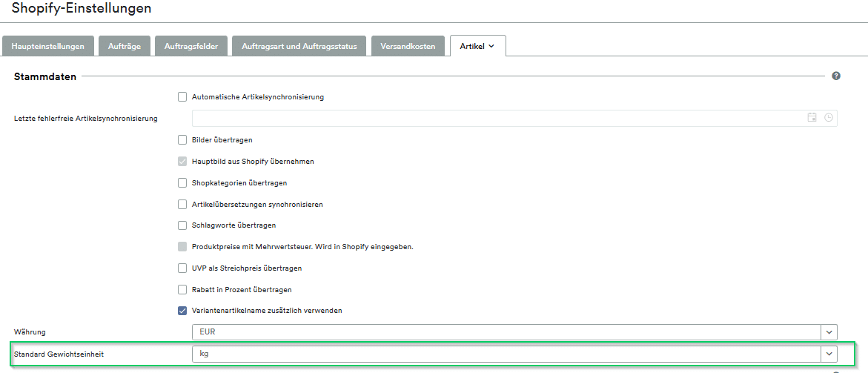Open Standard Gewichtseinheit dropdown arrow
The image size is (868, 373).
point(829,354)
